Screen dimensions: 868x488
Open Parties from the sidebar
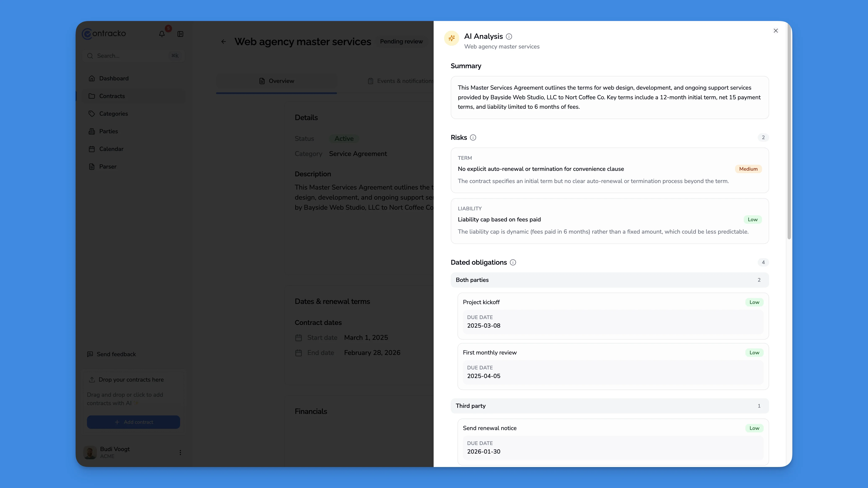click(x=108, y=131)
